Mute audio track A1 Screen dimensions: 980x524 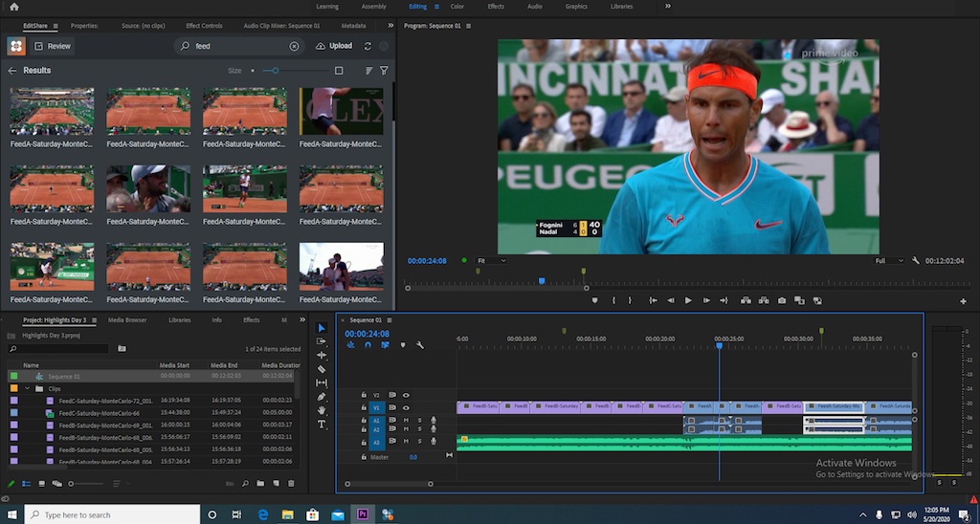click(x=406, y=421)
